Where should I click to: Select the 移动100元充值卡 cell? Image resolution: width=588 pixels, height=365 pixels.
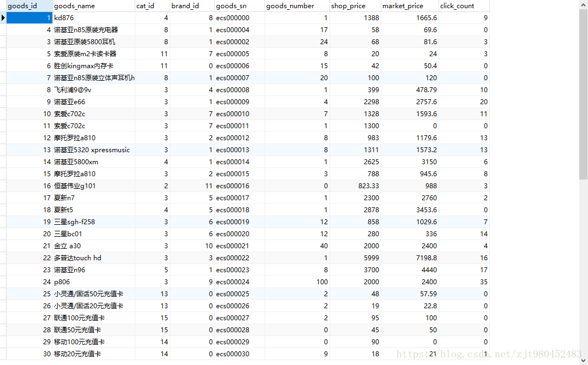pyautogui.click(x=94, y=342)
